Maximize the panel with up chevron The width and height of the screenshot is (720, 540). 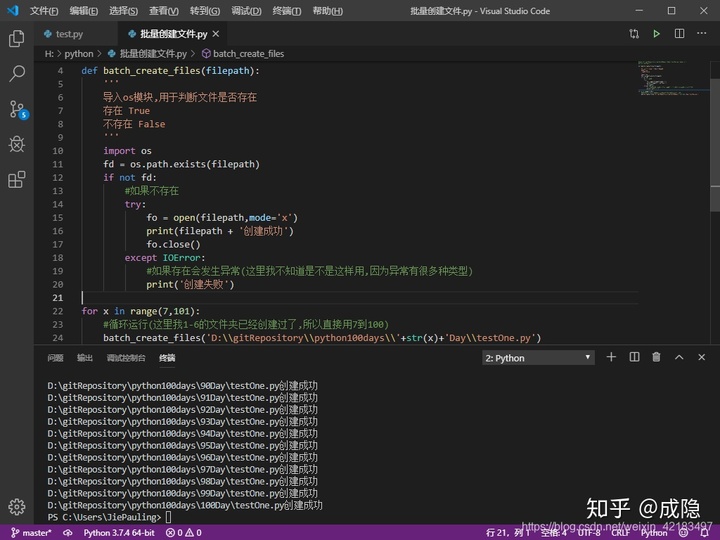(679, 357)
